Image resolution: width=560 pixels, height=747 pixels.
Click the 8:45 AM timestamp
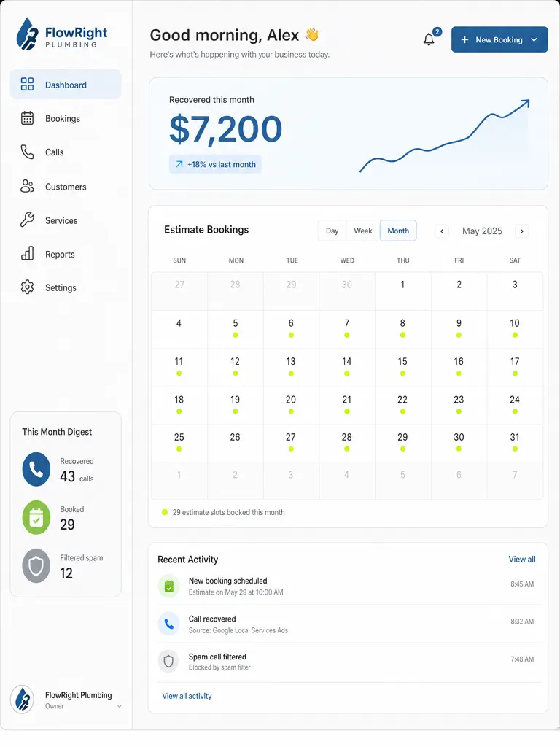tap(522, 584)
